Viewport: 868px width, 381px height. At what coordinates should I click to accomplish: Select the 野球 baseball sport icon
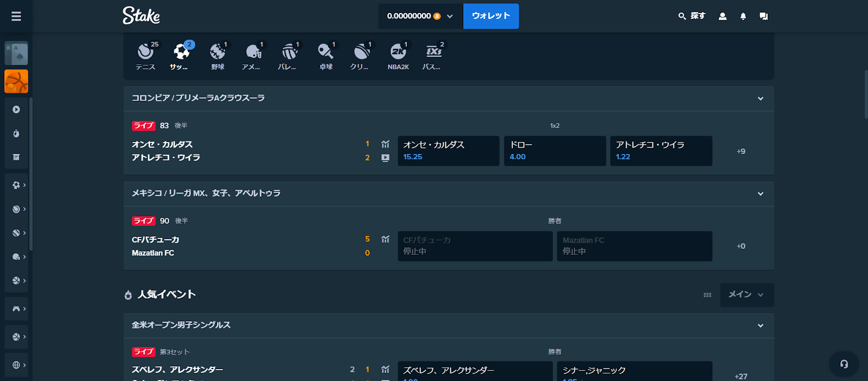point(218,56)
